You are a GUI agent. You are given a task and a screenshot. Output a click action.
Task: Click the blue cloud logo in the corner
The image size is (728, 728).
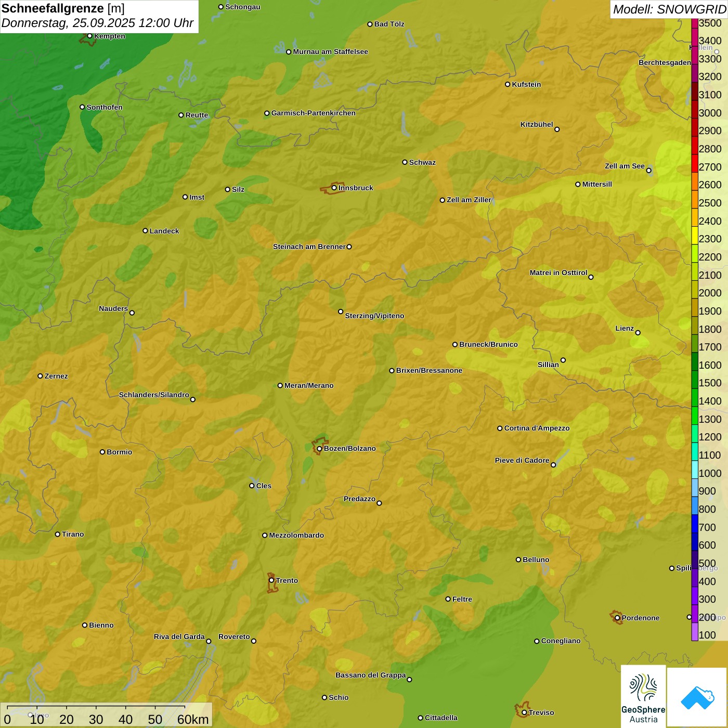697,697
